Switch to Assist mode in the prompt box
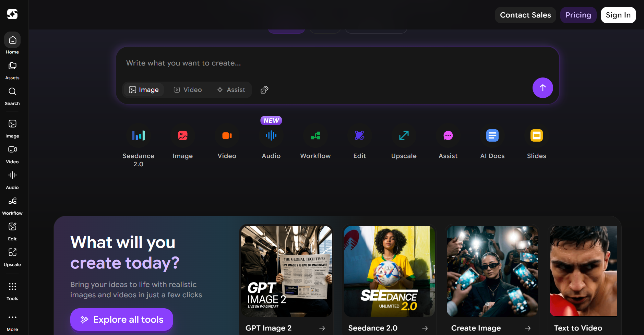644x335 pixels. tap(231, 90)
